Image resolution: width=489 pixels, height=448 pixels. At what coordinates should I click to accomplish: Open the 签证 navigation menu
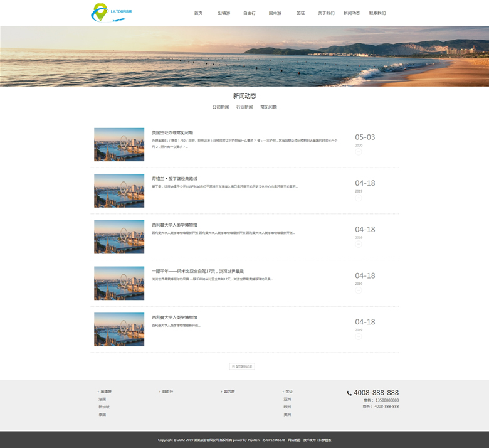click(x=300, y=13)
